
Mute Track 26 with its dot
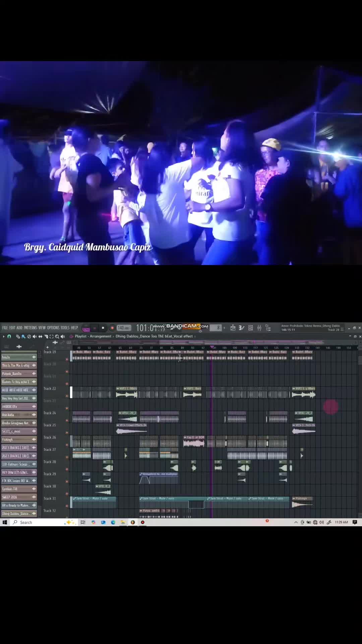pos(67,445)
